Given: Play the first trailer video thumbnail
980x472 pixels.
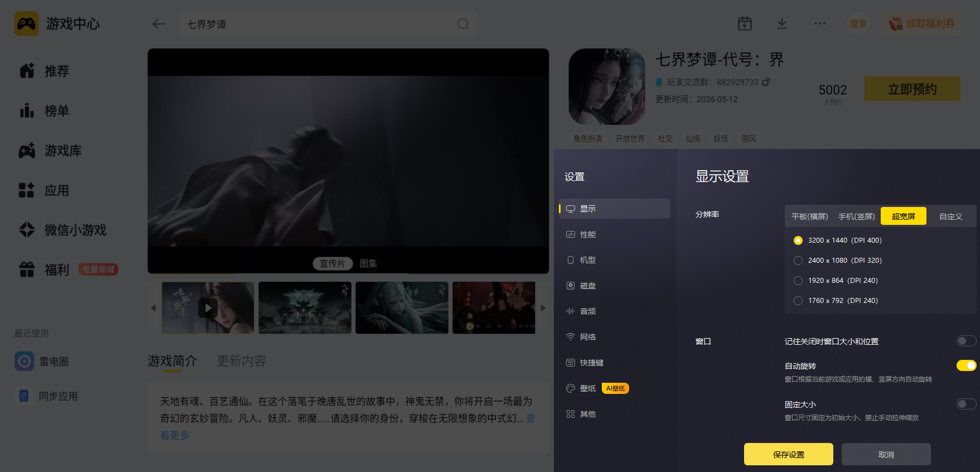Looking at the screenshot, I should pos(208,308).
